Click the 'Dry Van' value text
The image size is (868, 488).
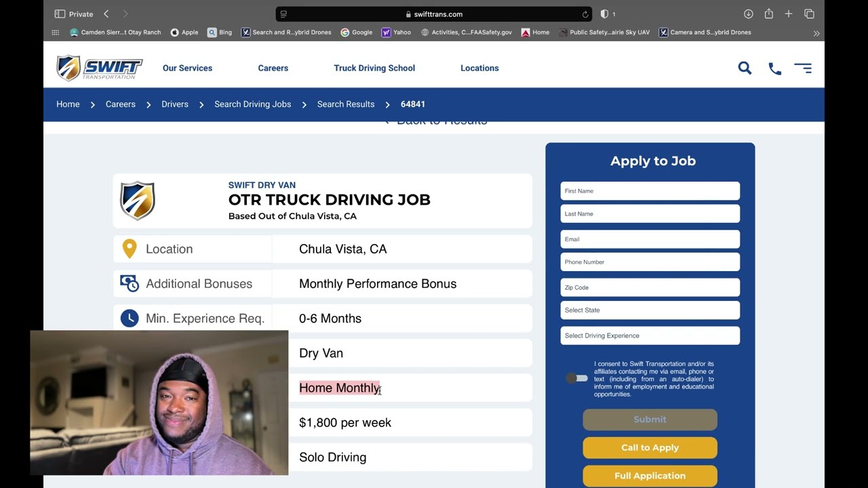pos(321,353)
